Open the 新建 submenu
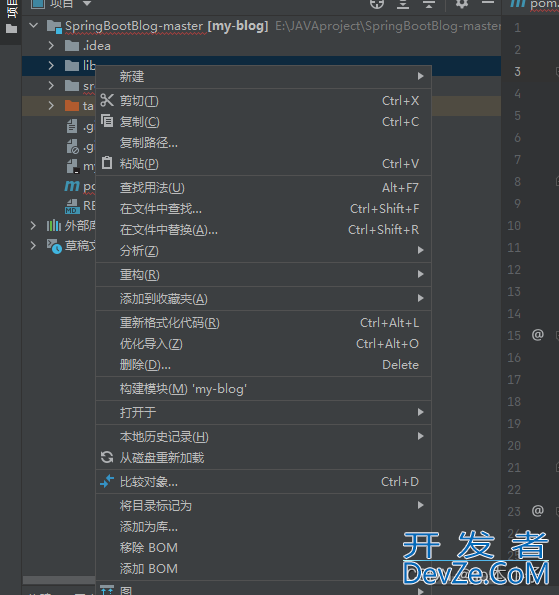This screenshot has height=595, width=559. (x=263, y=77)
